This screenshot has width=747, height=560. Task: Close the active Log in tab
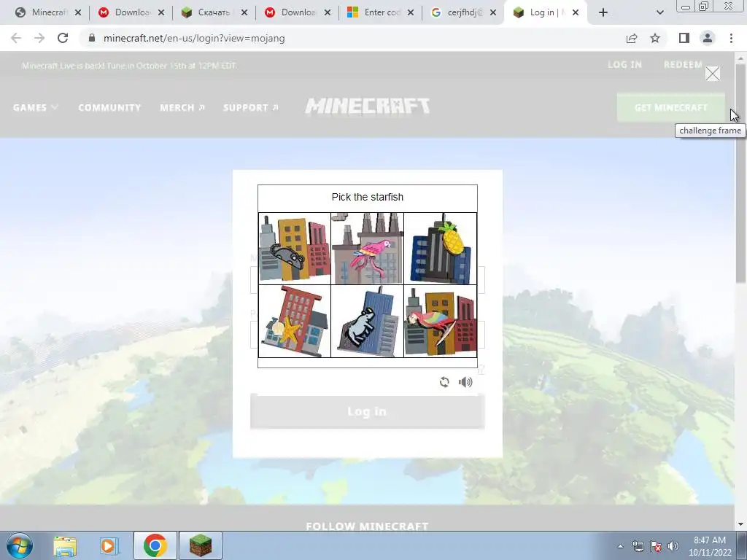(x=576, y=12)
